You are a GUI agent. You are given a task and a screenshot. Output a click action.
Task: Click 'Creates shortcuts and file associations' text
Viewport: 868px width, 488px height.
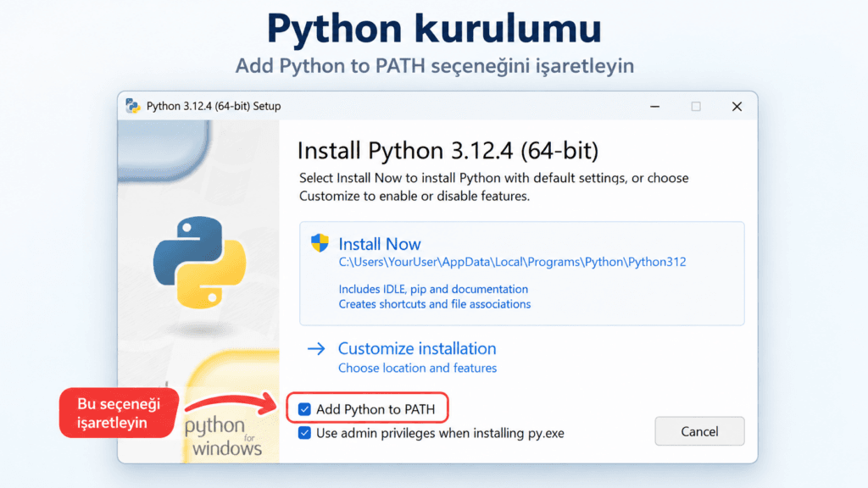tap(435, 304)
